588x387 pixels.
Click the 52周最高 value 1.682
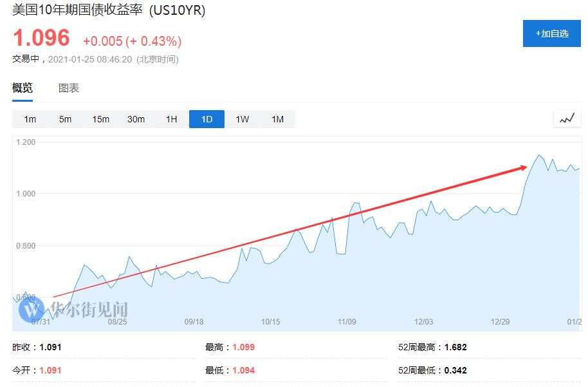click(x=455, y=347)
